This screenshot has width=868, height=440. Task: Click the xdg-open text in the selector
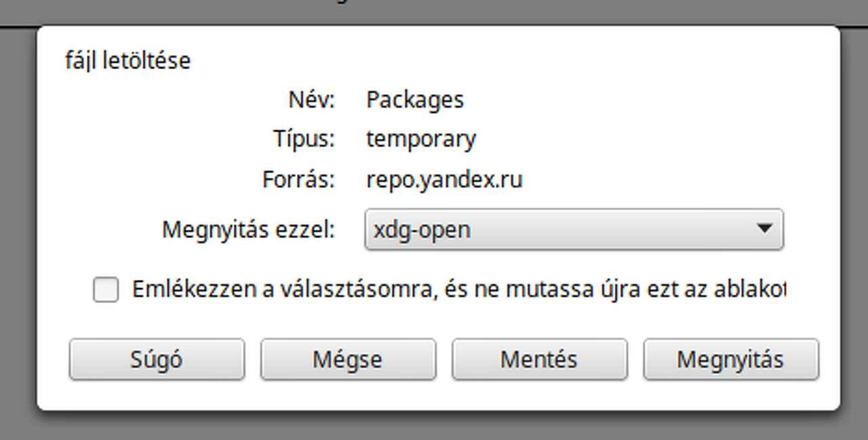click(422, 230)
